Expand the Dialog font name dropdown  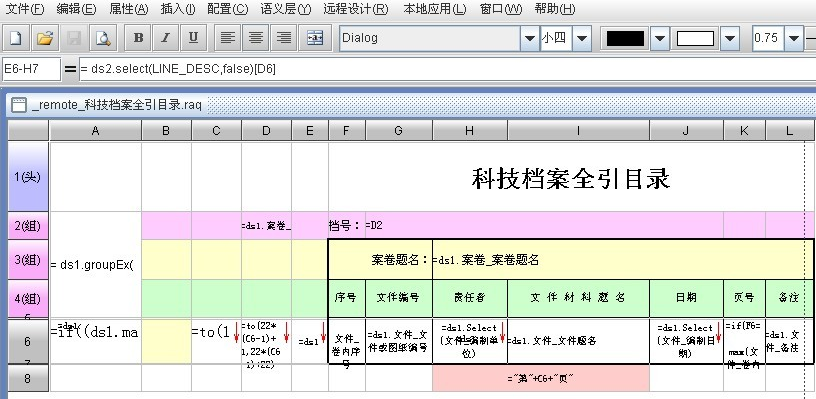point(530,38)
